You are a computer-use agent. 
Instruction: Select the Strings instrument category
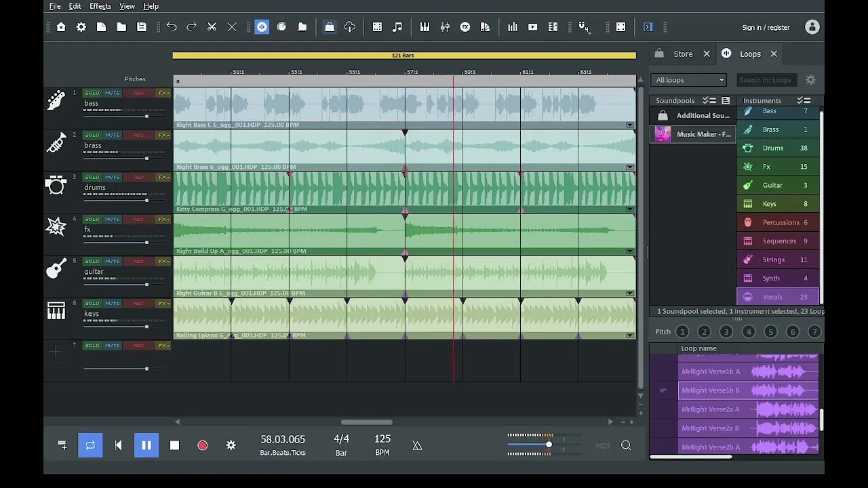[777, 260]
